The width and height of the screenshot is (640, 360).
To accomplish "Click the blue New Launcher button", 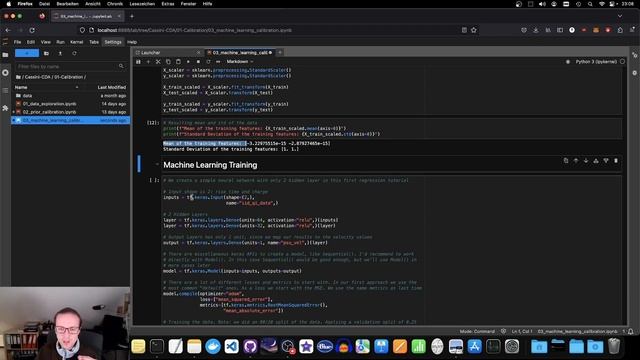I will pos(27,53).
